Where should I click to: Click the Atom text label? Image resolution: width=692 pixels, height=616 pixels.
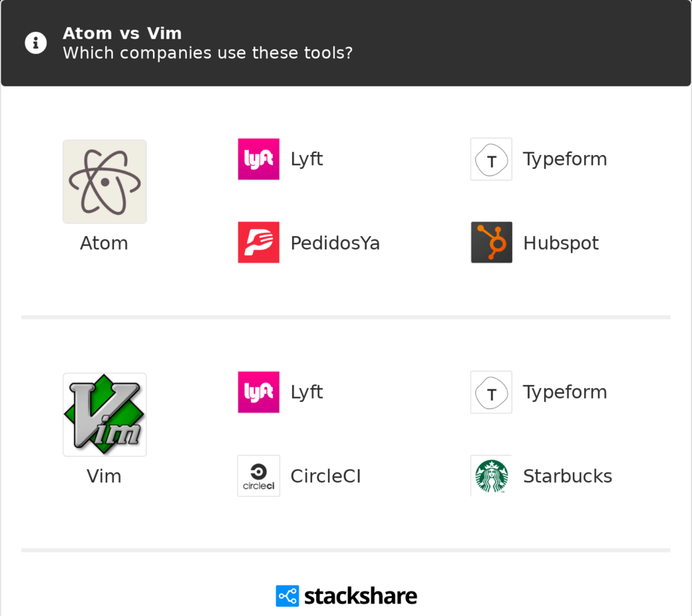coord(104,243)
